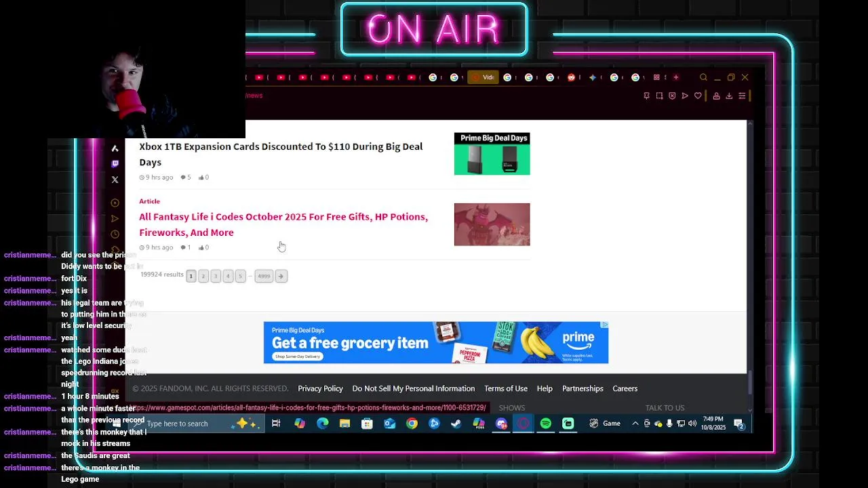Open Copilot from taskbar
The width and height of the screenshot is (868, 488).
coord(300,424)
